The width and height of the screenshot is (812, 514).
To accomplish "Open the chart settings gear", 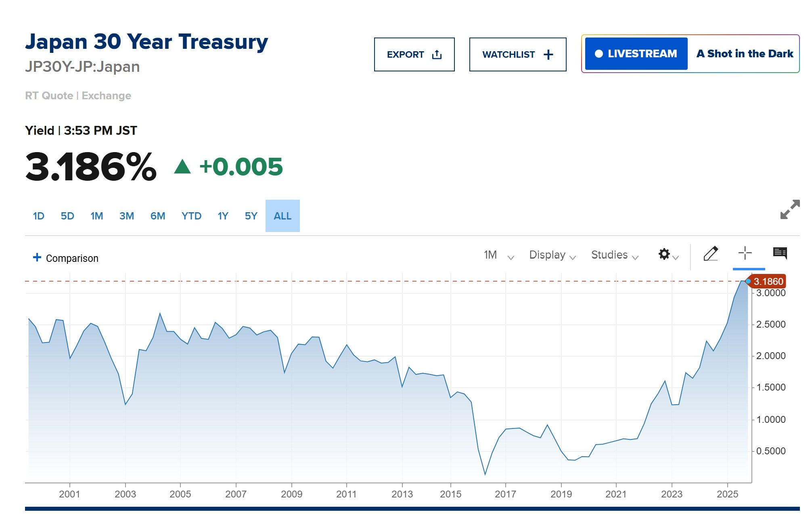I will 664,254.
